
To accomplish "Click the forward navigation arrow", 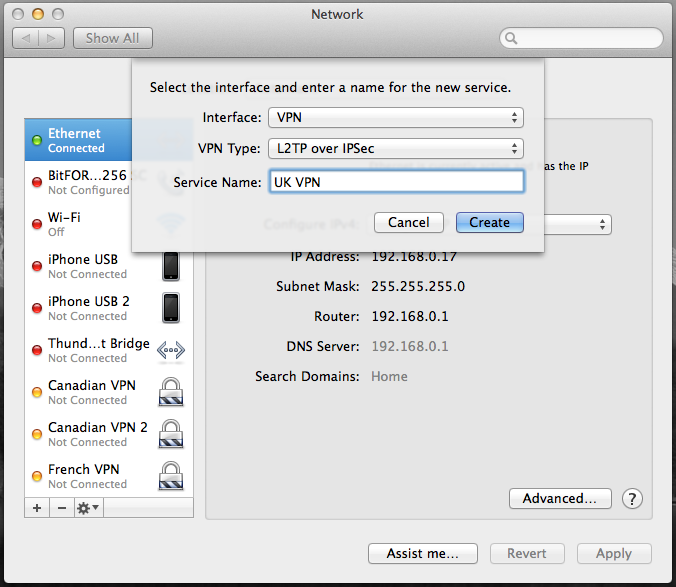I will [52, 38].
